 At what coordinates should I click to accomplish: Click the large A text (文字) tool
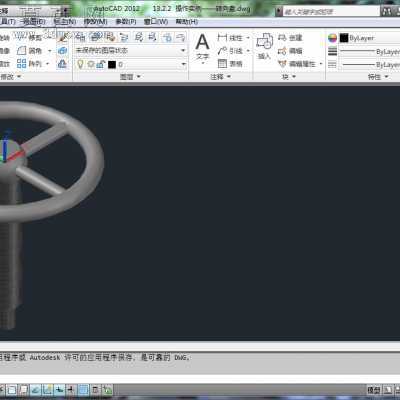(x=202, y=42)
